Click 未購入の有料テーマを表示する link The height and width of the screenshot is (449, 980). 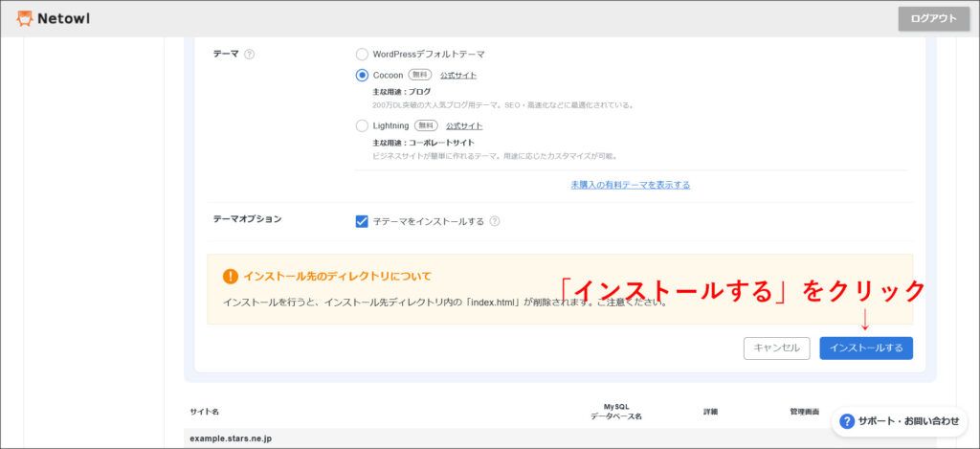pos(631,185)
